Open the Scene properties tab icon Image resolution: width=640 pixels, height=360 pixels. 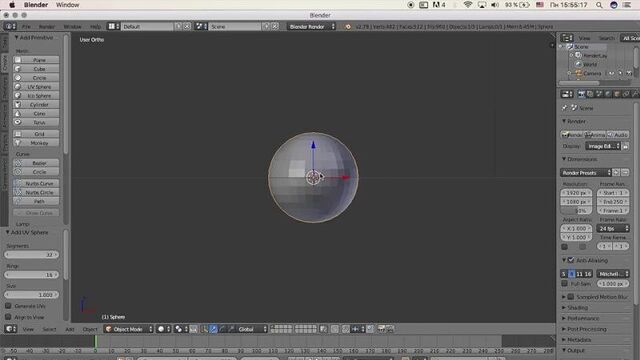click(x=599, y=94)
